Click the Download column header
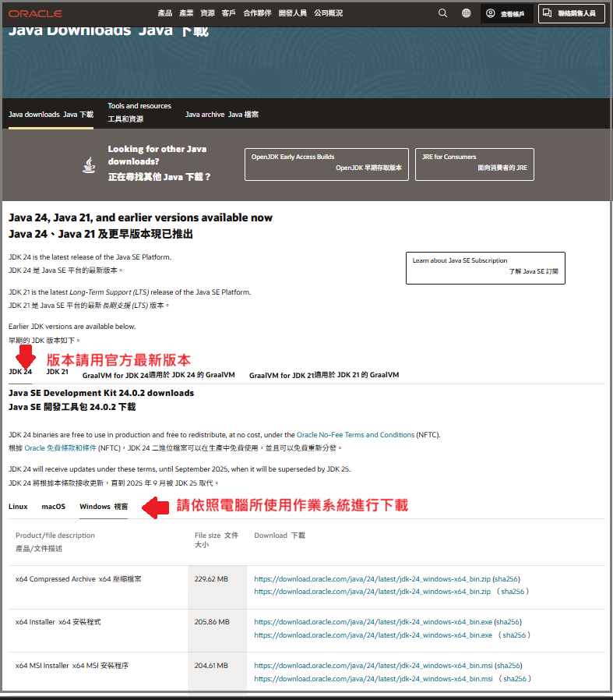Image resolution: width=613 pixels, height=700 pixels. click(280, 536)
